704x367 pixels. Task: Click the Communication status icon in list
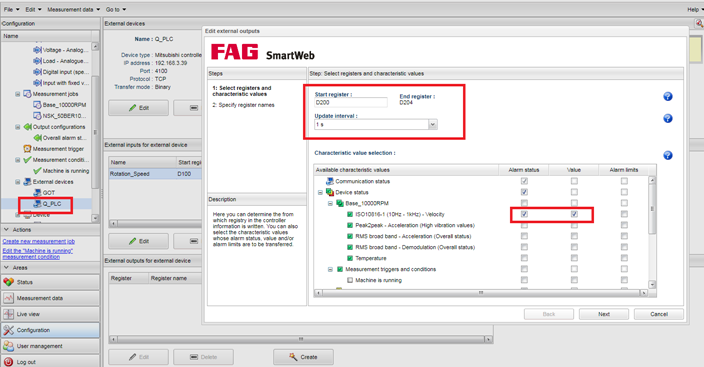pos(330,181)
